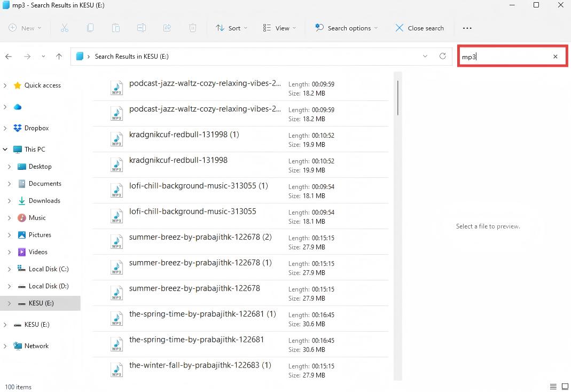Select the kradgnikcuf-redbull-131998 file
This screenshot has width=571, height=392.
click(x=178, y=160)
